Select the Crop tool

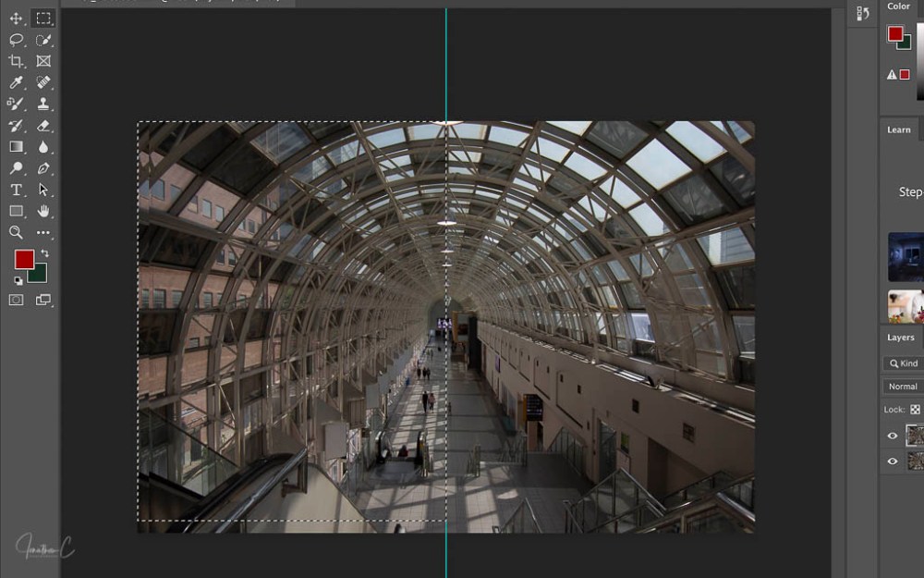(x=16, y=61)
